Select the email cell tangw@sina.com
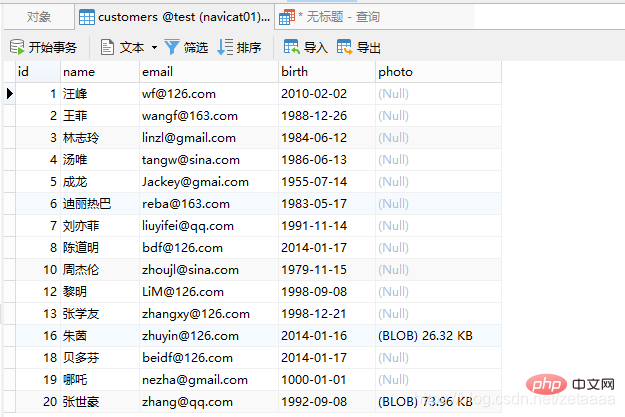 click(x=209, y=160)
